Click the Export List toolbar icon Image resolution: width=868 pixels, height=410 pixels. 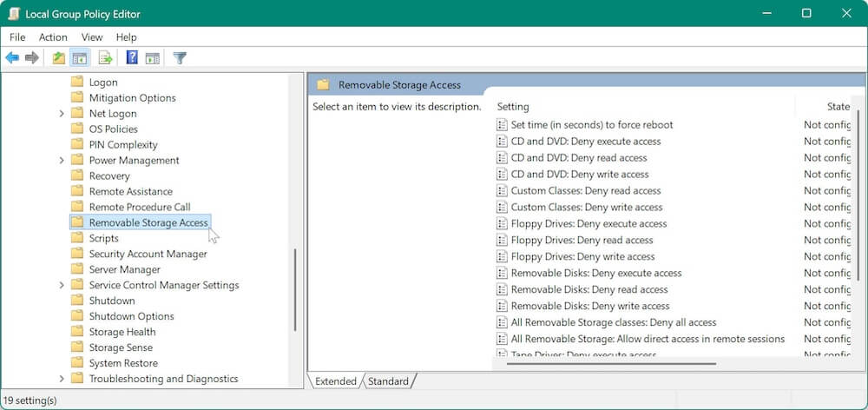(105, 58)
